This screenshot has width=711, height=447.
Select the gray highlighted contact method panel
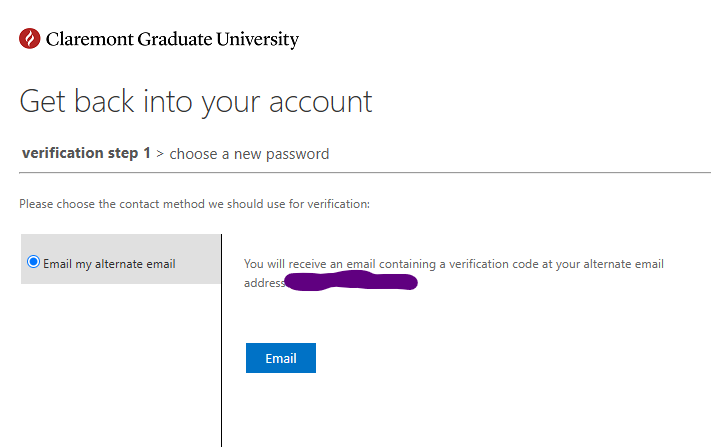click(121, 259)
